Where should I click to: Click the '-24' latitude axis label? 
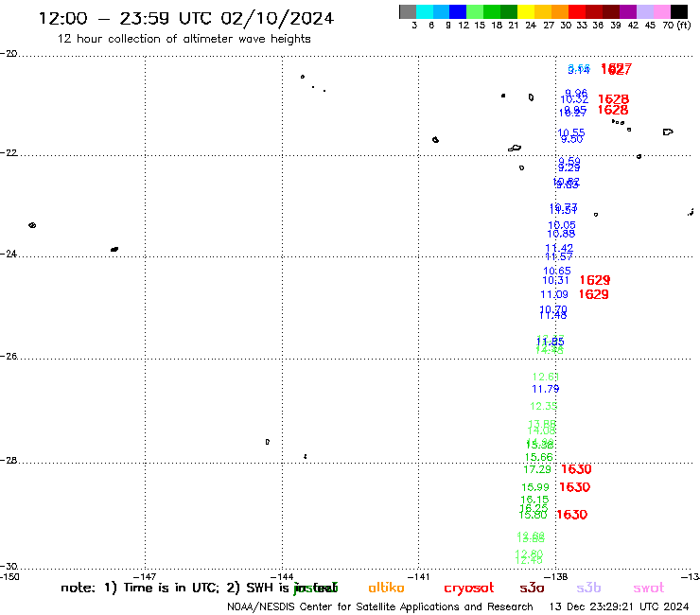pos(9,254)
